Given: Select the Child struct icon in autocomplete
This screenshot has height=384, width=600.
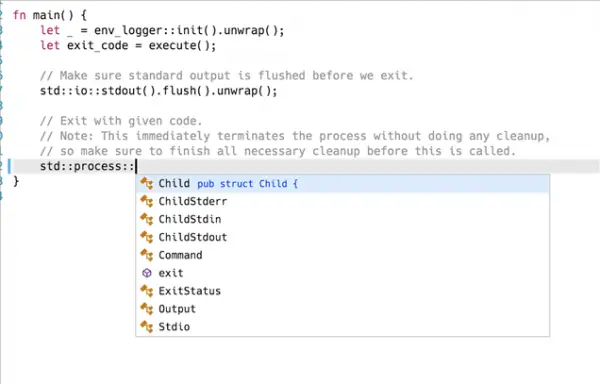Looking at the screenshot, I should pos(147,184).
